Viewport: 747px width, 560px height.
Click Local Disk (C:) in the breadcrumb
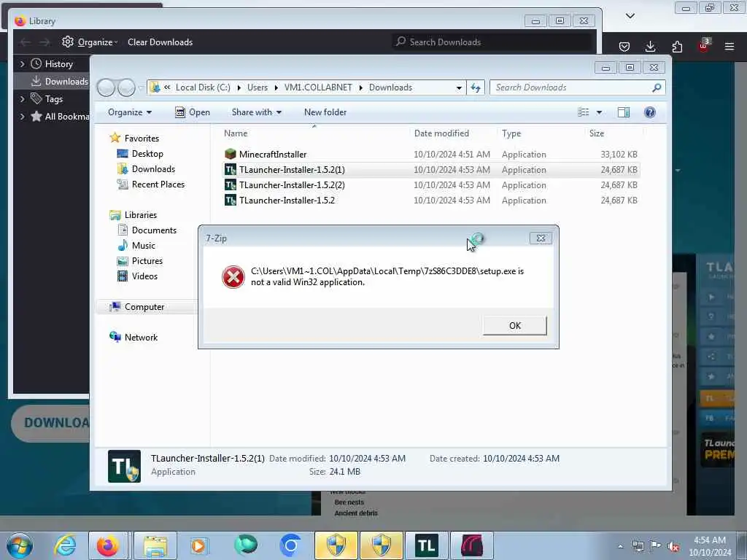point(203,87)
